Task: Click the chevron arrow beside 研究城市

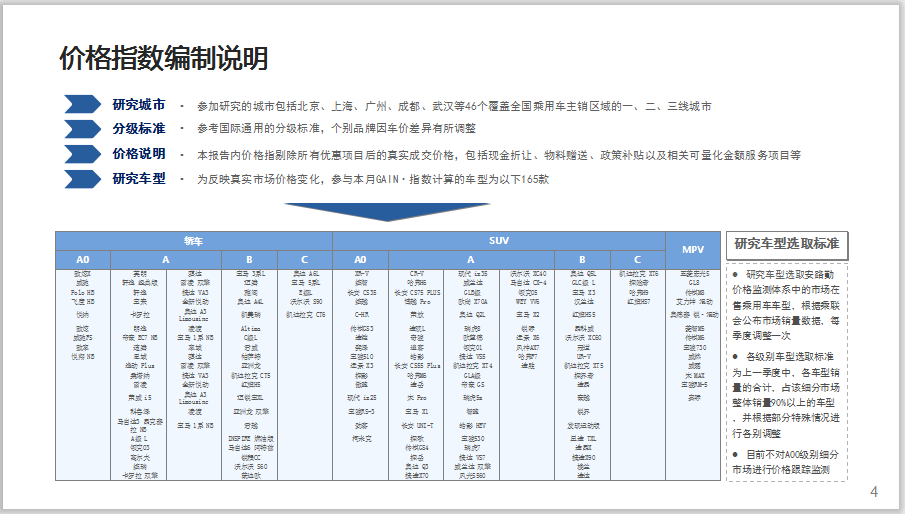Action: (82, 105)
